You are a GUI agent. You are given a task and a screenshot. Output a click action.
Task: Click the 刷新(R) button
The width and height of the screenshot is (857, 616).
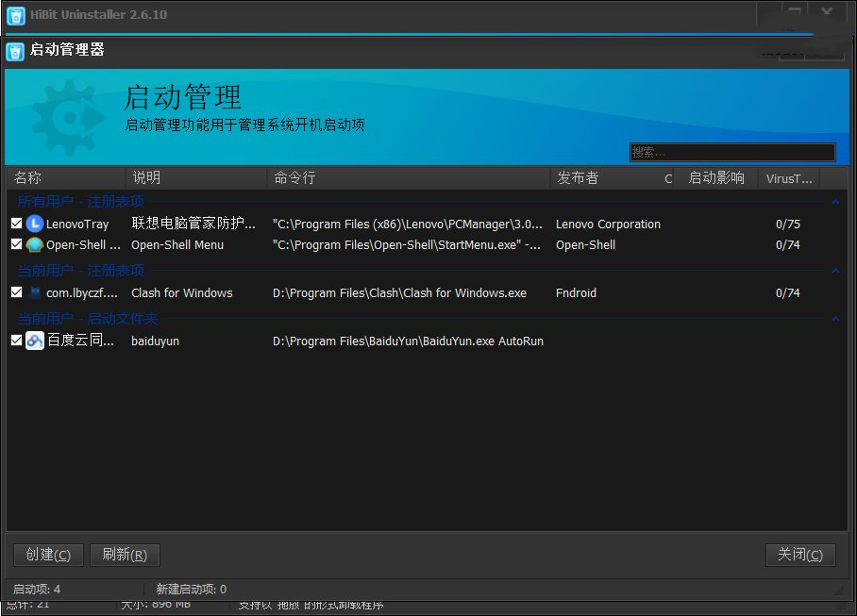pyautogui.click(x=125, y=555)
